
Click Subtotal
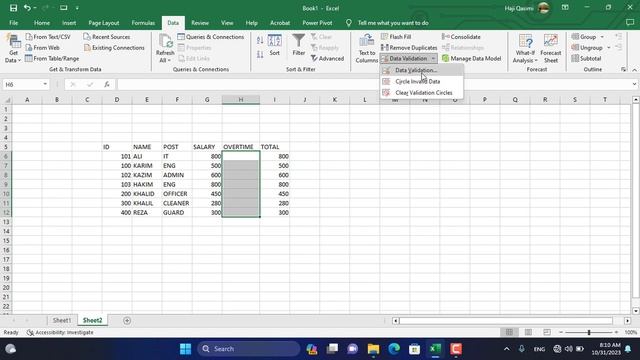coord(586,58)
